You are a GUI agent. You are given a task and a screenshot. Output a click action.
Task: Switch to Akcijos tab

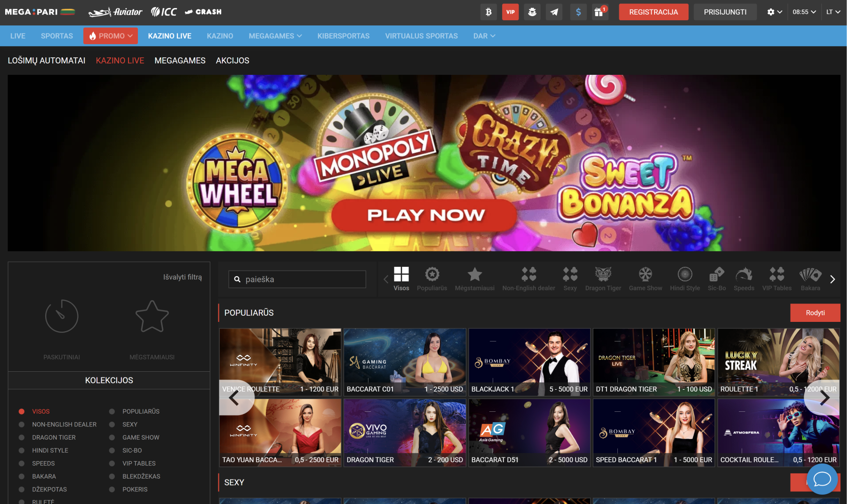point(232,60)
